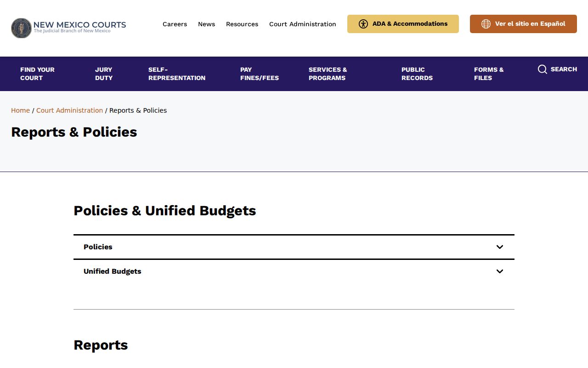The image size is (588, 368).
Task: Click the Home breadcrumb link
Action: (x=20, y=110)
